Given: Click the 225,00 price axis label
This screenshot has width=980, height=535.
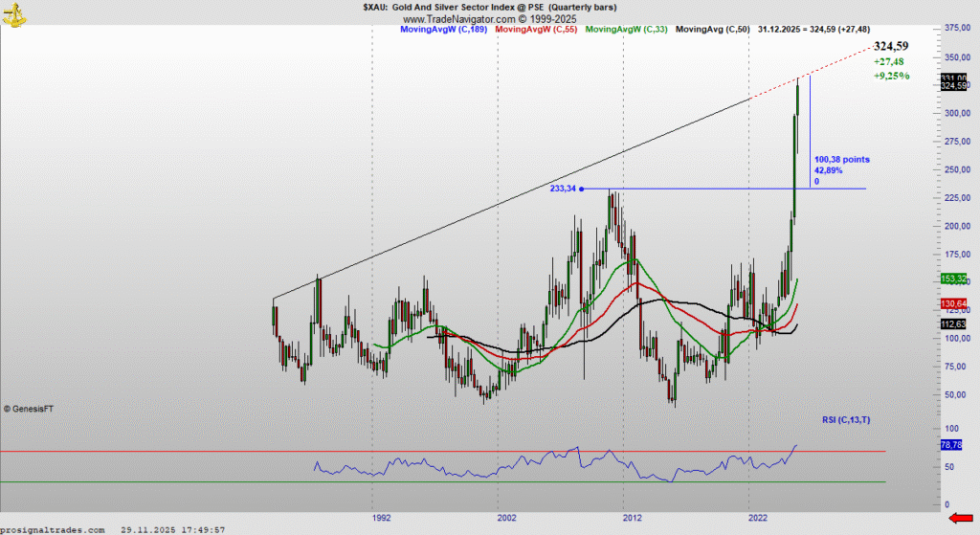Looking at the screenshot, I should (x=957, y=197).
